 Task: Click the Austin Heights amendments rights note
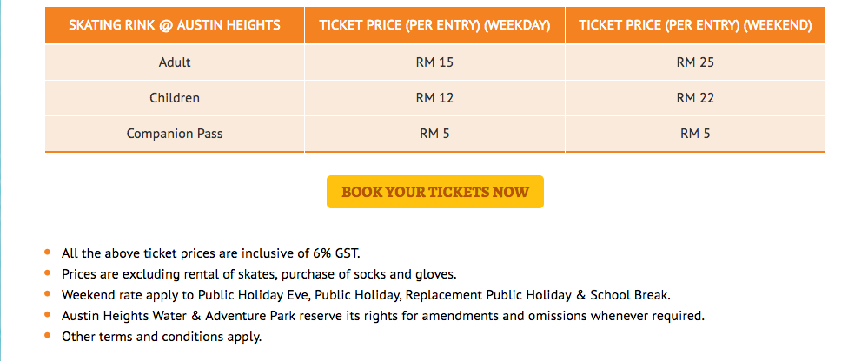click(x=383, y=316)
